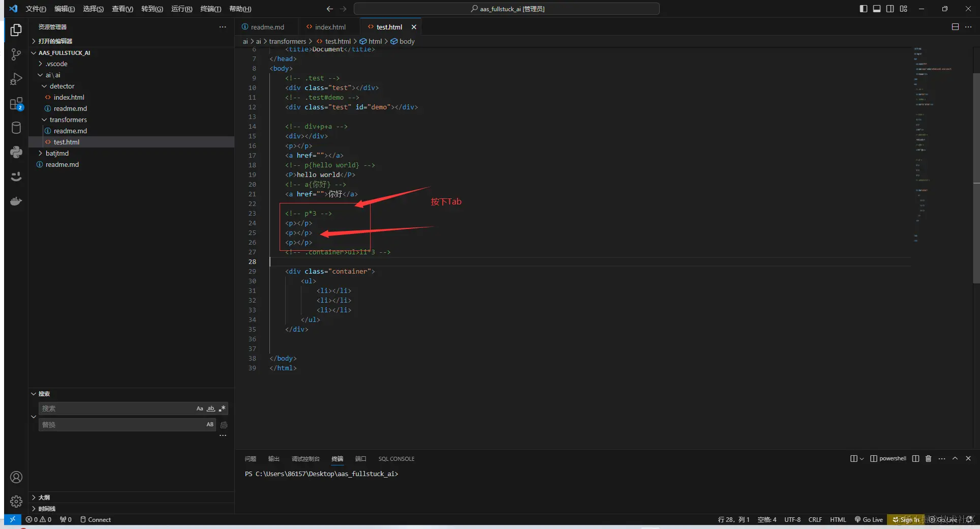Toggle match case in search
This screenshot has height=529, width=980.
(200, 408)
